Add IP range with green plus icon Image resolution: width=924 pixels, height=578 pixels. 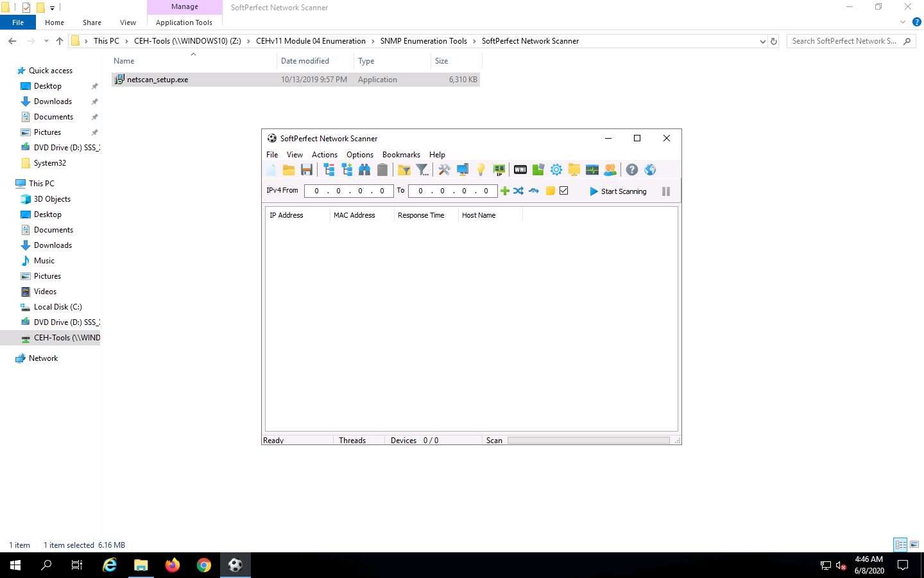point(505,191)
